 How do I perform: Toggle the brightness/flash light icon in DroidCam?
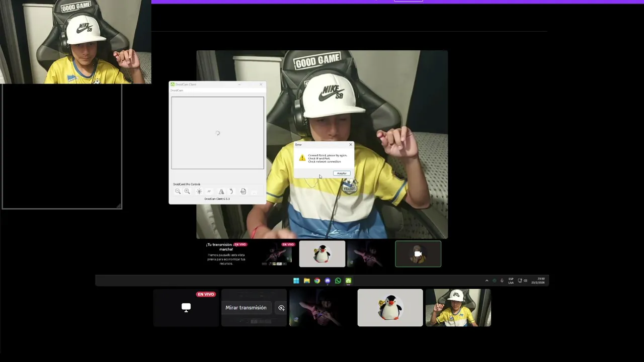(x=199, y=192)
